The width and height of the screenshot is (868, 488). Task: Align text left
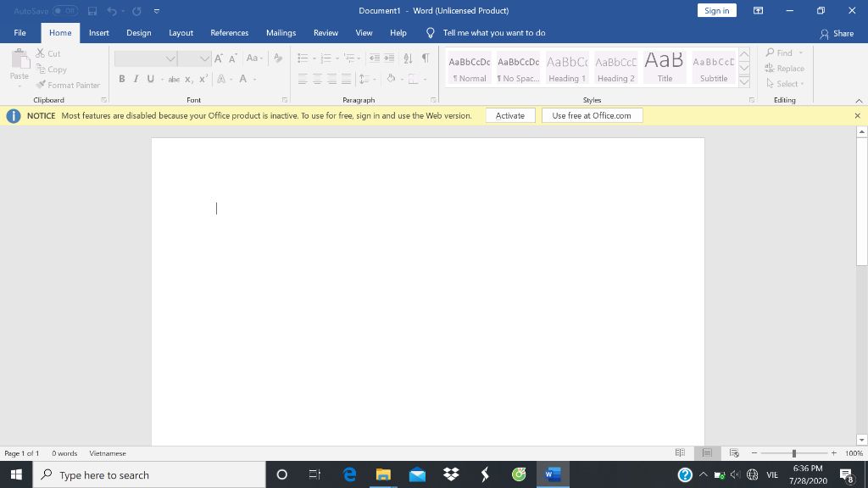pos(303,79)
